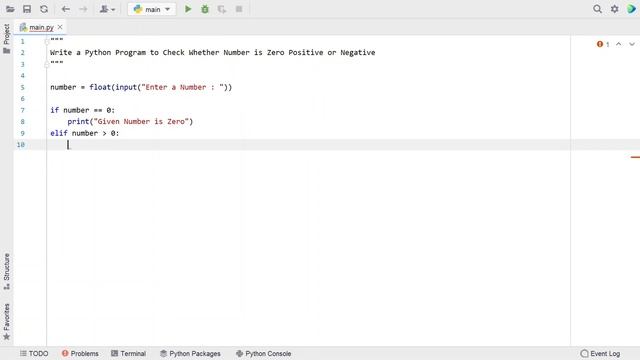Go to previous highlighted error arrow
This screenshot has height=360, width=640.
click(x=619, y=44)
